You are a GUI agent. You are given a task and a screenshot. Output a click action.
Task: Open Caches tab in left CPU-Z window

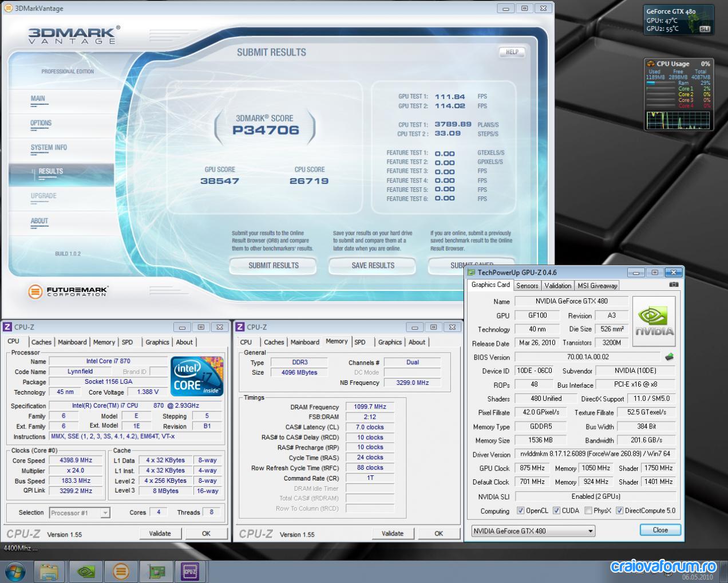41,342
